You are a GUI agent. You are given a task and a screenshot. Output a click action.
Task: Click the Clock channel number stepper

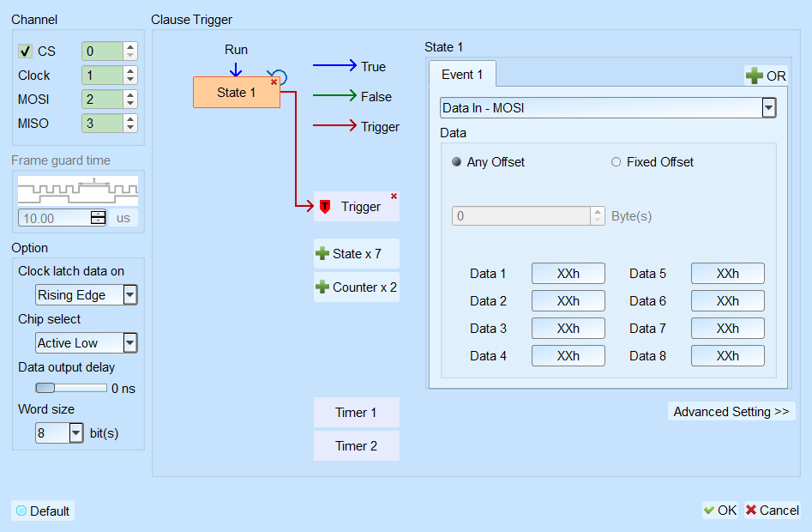point(130,76)
